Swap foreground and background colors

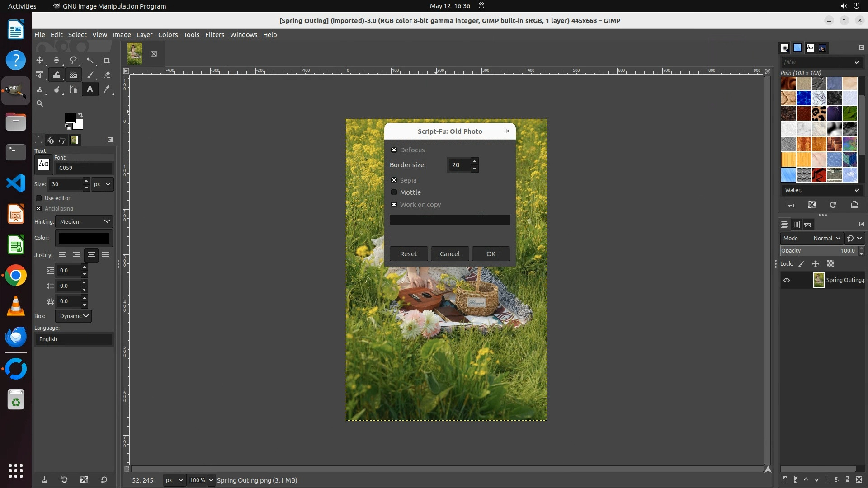pos(80,115)
